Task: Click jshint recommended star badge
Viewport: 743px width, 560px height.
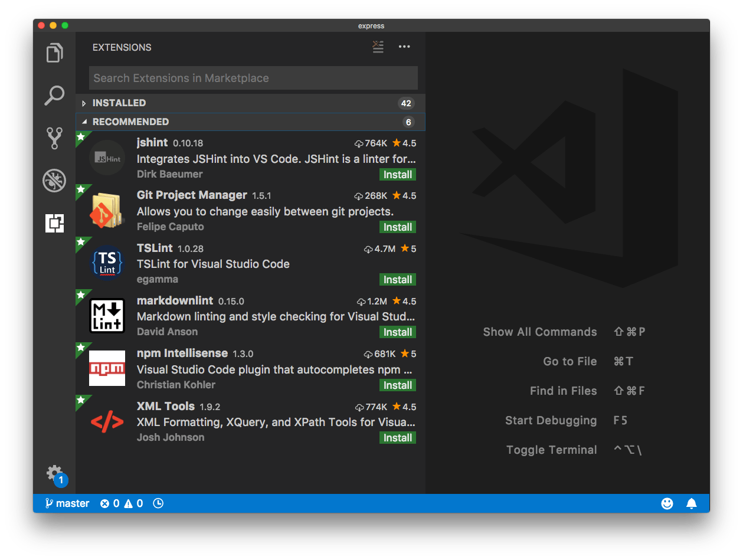Action: click(81, 137)
